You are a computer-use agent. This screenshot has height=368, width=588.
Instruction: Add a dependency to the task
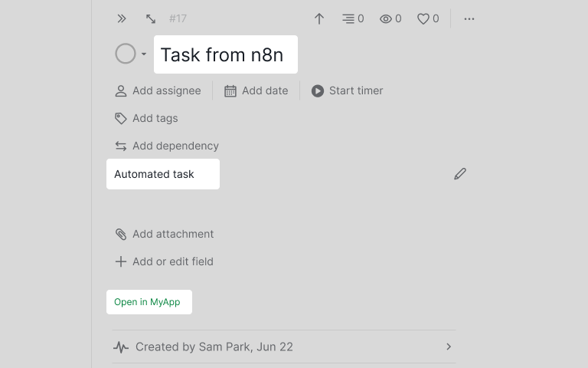coord(167,146)
